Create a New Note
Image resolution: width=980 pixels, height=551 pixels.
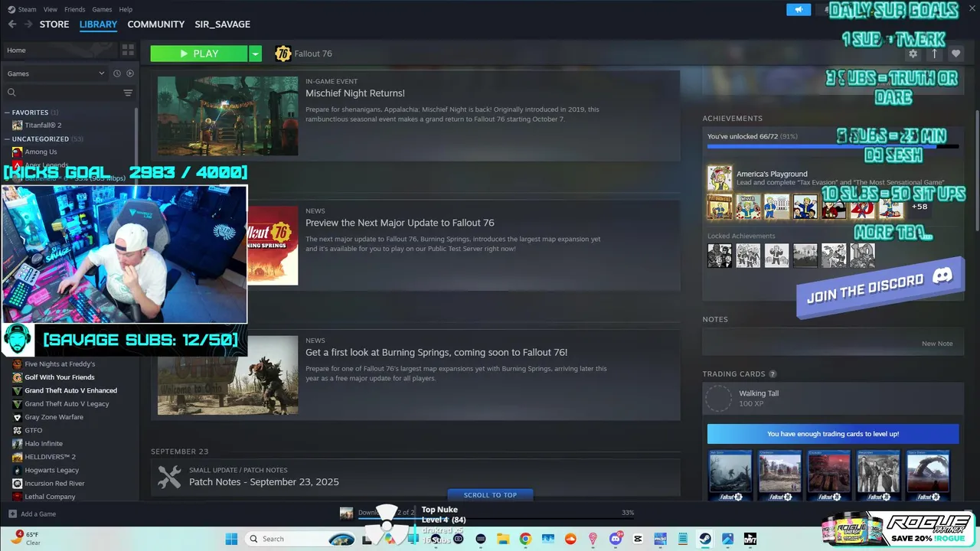[x=937, y=344]
